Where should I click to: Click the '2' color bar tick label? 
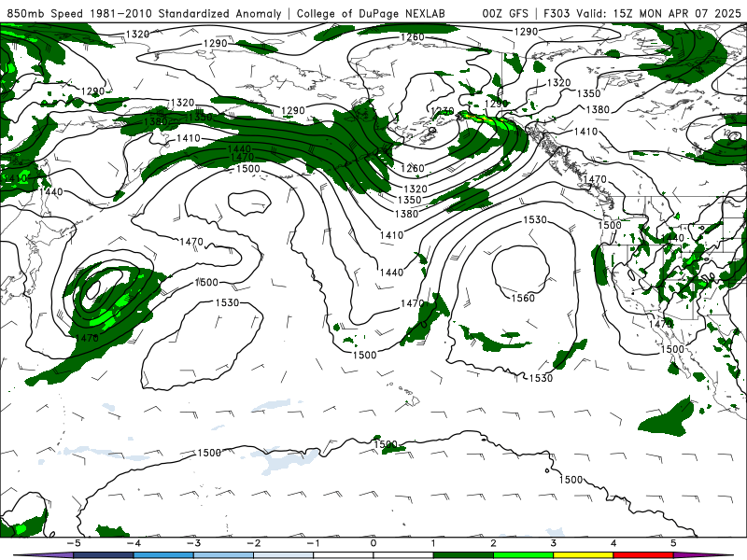(x=493, y=543)
